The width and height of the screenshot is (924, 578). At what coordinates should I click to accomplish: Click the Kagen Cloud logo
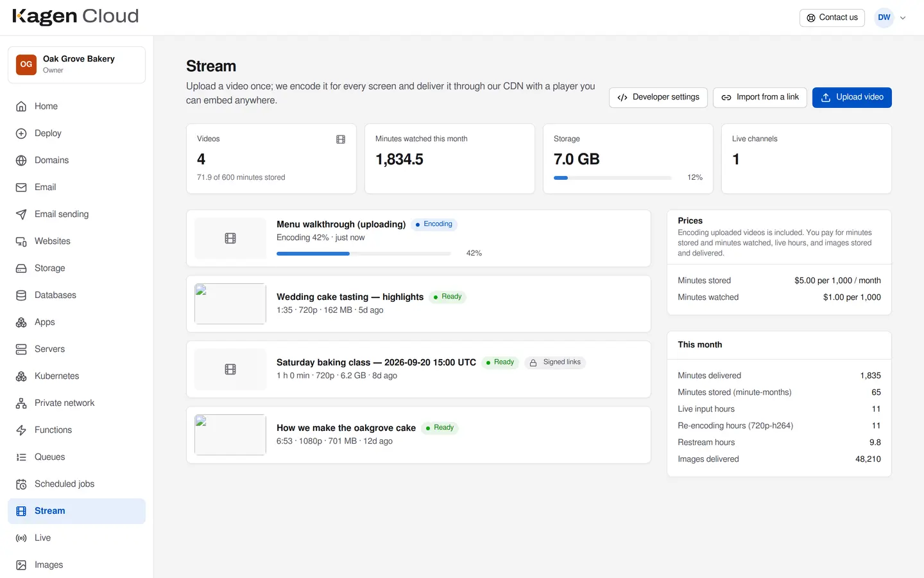tap(76, 17)
